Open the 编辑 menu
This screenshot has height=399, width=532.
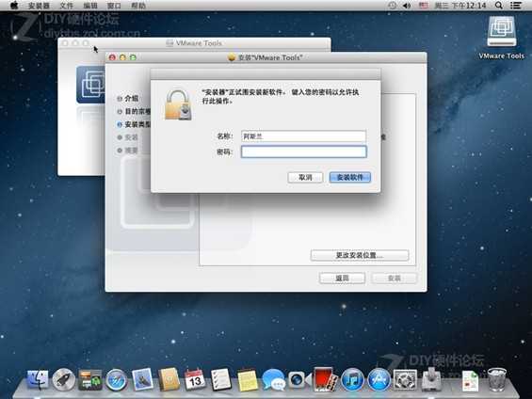click(90, 6)
